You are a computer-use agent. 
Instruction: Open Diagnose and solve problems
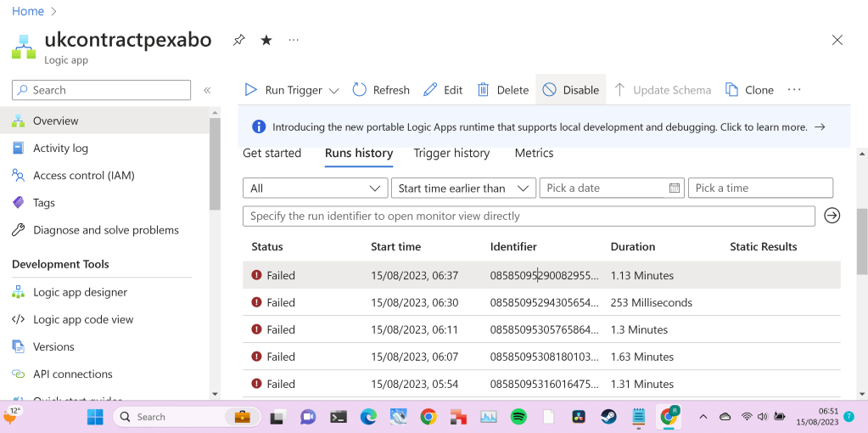click(x=105, y=230)
